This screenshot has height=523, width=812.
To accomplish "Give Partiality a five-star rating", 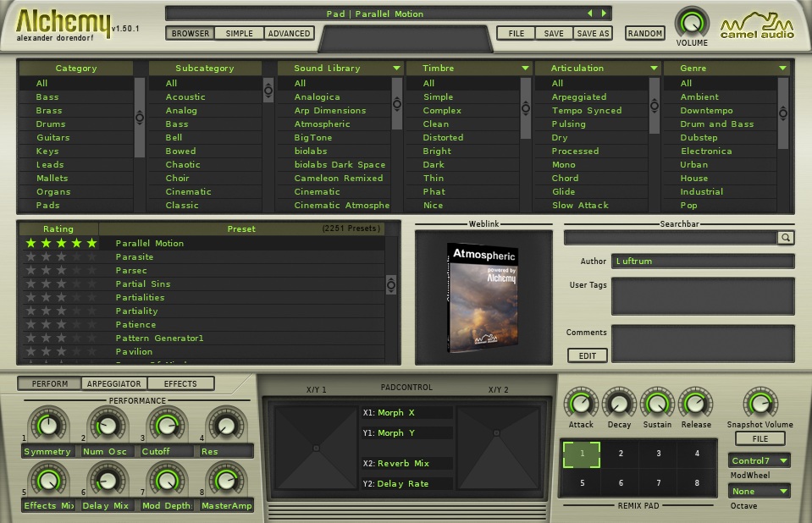I will 91,311.
